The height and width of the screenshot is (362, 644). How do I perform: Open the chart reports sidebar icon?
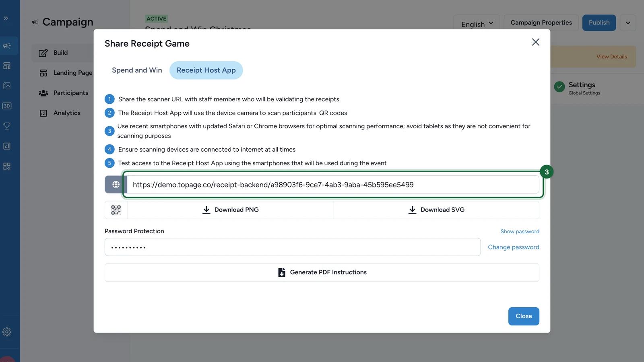pos(7,146)
